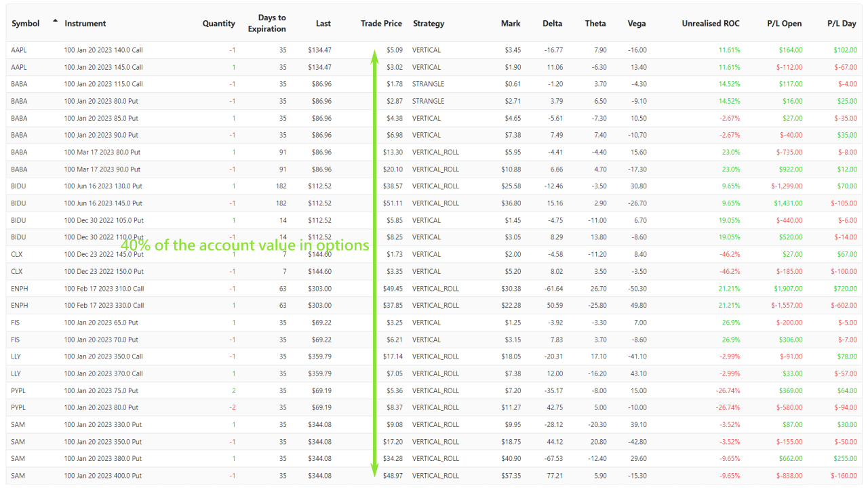Click the $922.00 P/L Open value
Screen dimensions: 868x488
coord(791,169)
